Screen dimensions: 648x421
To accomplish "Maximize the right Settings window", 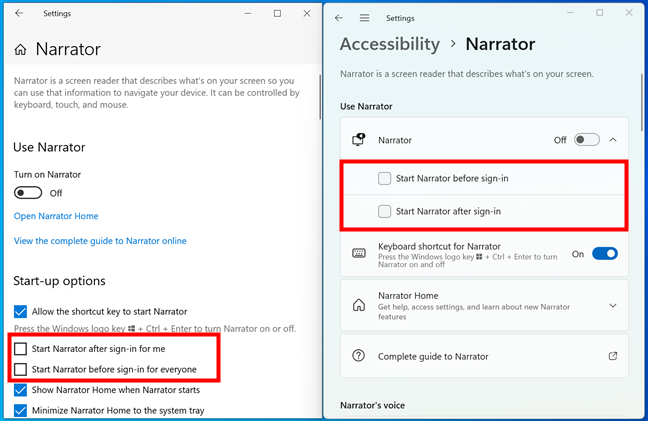I will [x=600, y=13].
